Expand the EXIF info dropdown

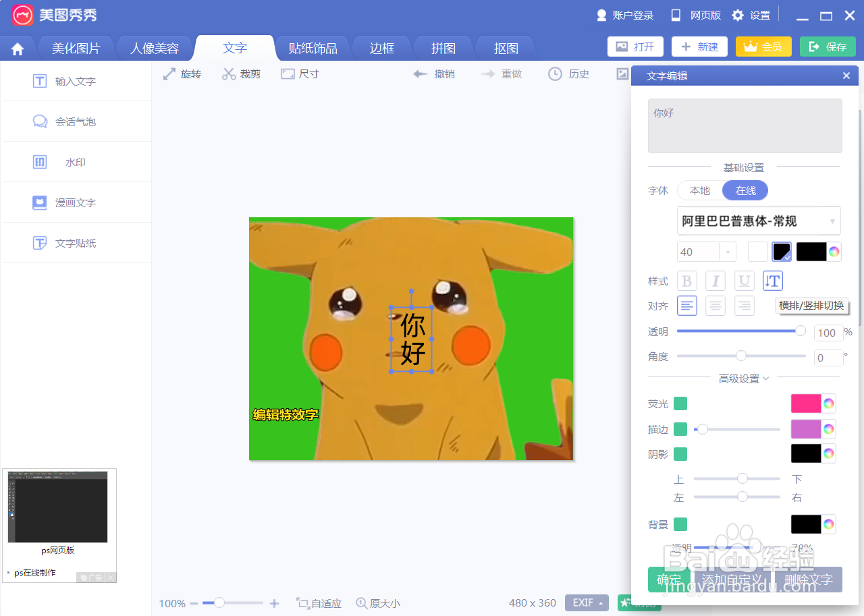pyautogui.click(x=587, y=603)
